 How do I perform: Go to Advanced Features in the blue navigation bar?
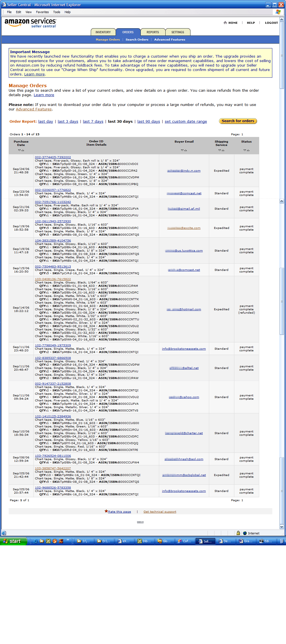[x=170, y=40]
